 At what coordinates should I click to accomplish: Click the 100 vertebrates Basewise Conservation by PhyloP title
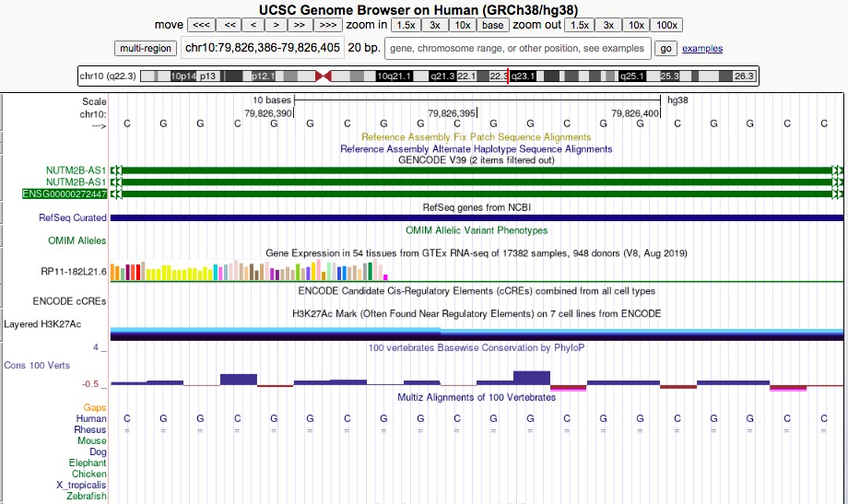coord(476,347)
